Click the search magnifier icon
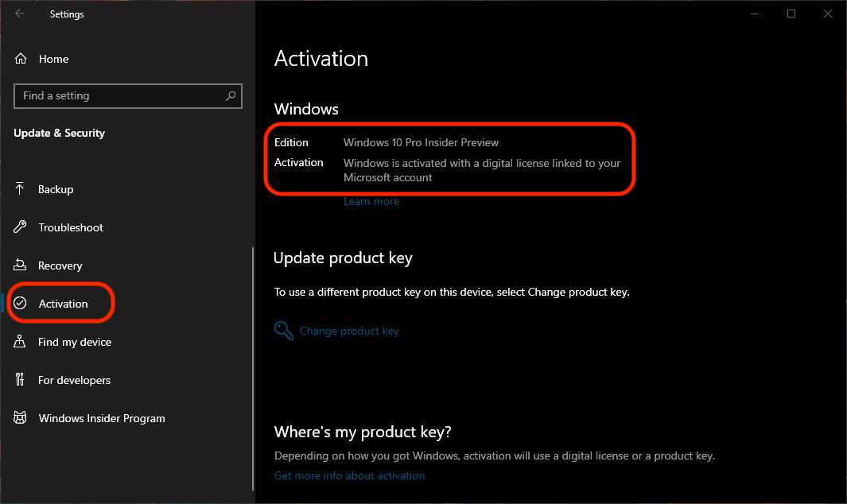The image size is (847, 504). click(x=231, y=96)
